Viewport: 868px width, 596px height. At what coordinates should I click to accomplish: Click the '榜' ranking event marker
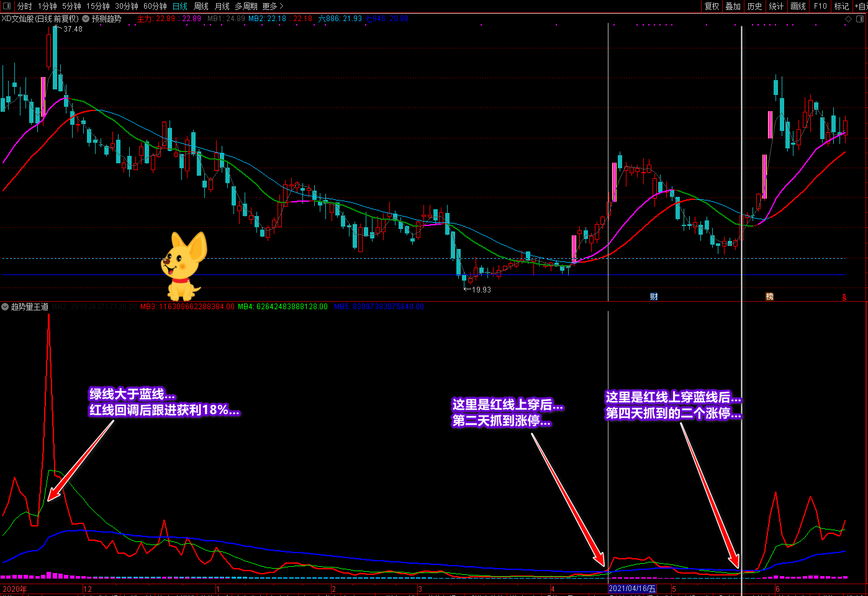point(769,297)
